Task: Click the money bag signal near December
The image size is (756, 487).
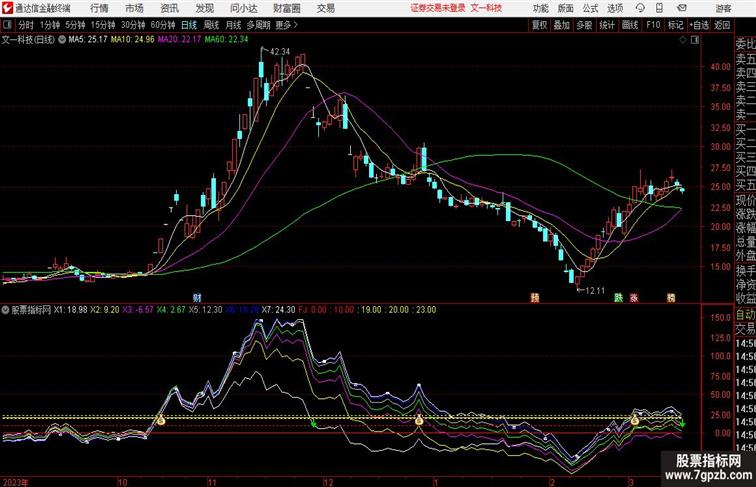Action: [x=418, y=420]
